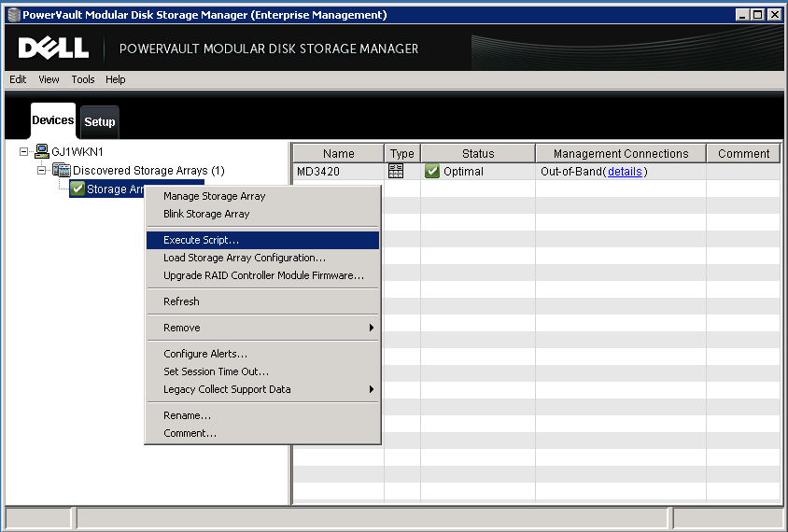Choose Configure Alerts
This screenshot has height=532, width=788.
click(263, 354)
